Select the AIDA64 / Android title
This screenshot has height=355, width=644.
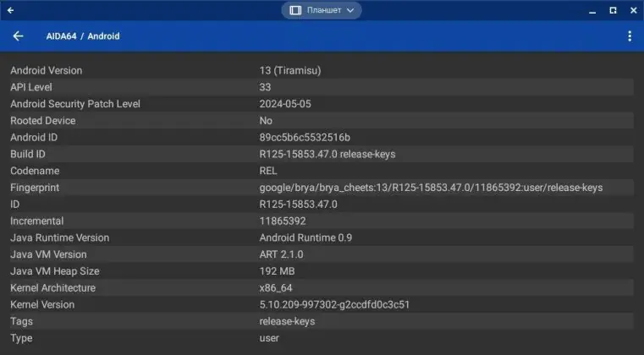(x=83, y=36)
